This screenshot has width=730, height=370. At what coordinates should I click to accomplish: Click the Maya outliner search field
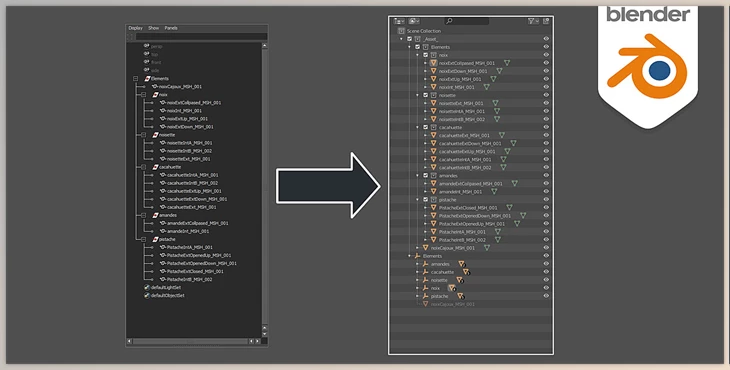pyautogui.click(x=201, y=36)
